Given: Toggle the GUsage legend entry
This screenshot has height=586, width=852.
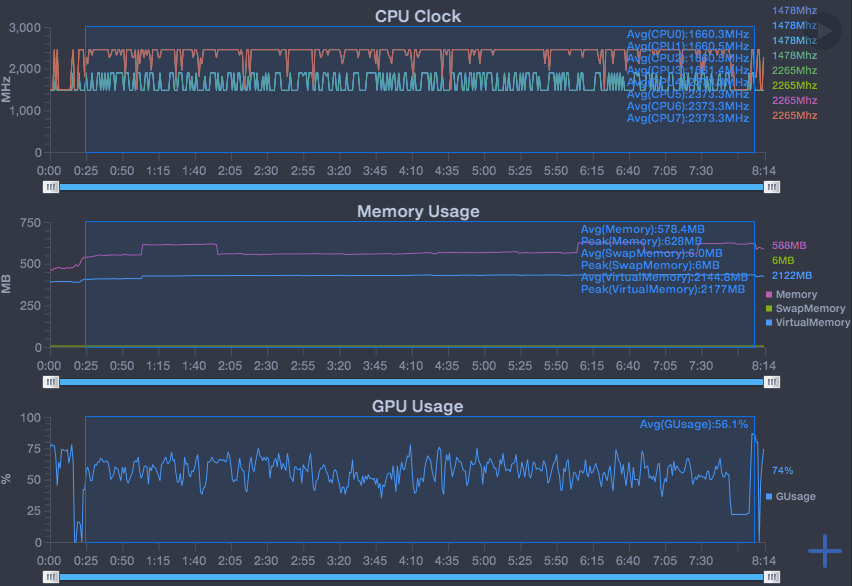Looking at the screenshot, I should tap(795, 497).
